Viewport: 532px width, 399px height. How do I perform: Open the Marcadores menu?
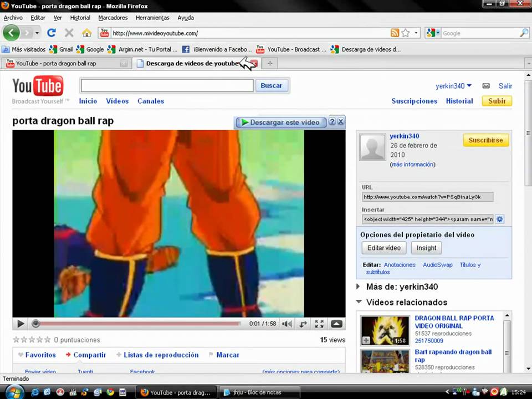click(113, 18)
